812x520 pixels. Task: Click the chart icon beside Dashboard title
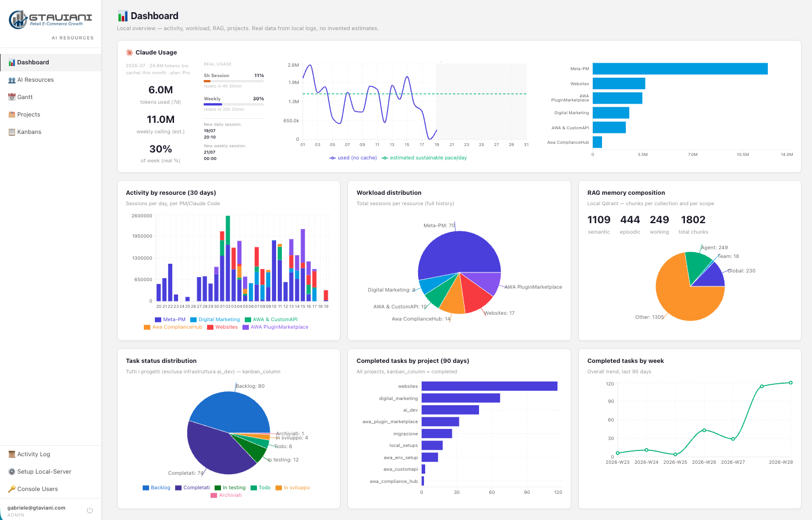pos(122,16)
